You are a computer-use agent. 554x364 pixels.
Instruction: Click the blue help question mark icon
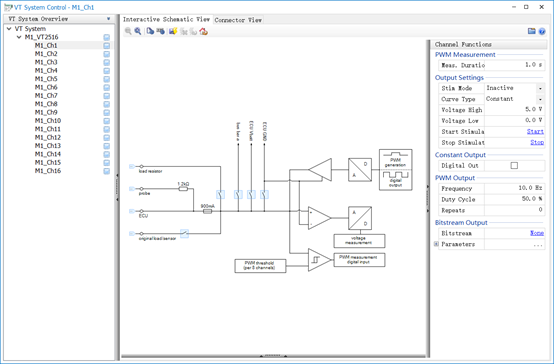click(542, 31)
